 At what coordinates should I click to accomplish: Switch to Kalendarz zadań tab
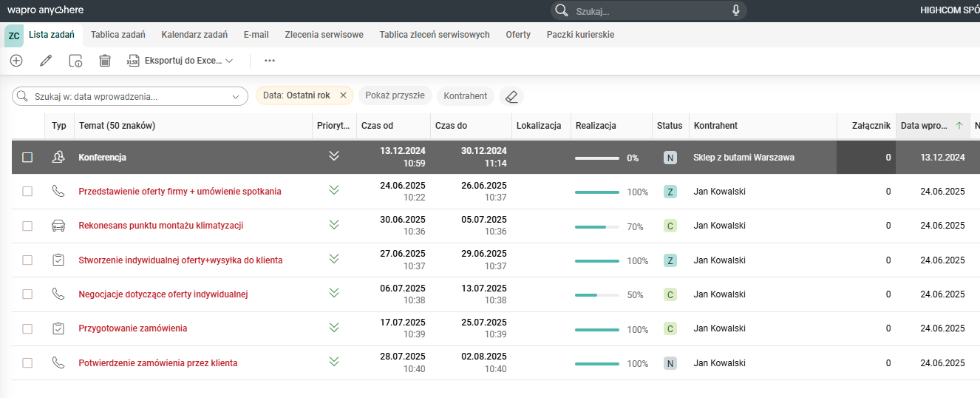pyautogui.click(x=194, y=35)
